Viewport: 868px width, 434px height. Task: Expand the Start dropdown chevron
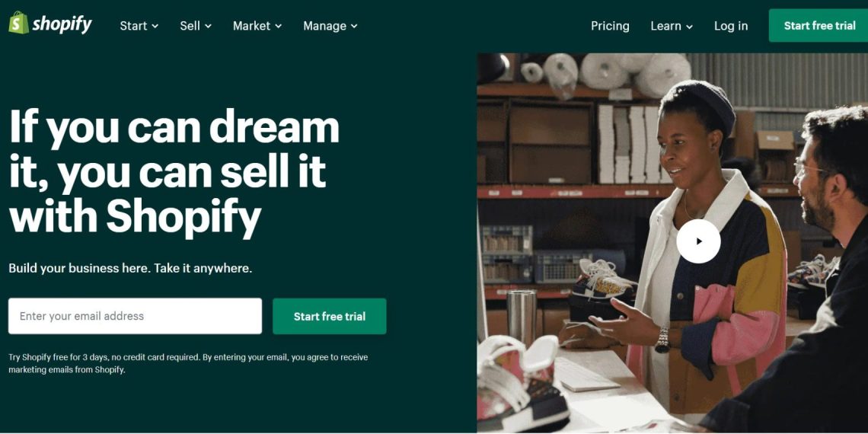pos(155,27)
